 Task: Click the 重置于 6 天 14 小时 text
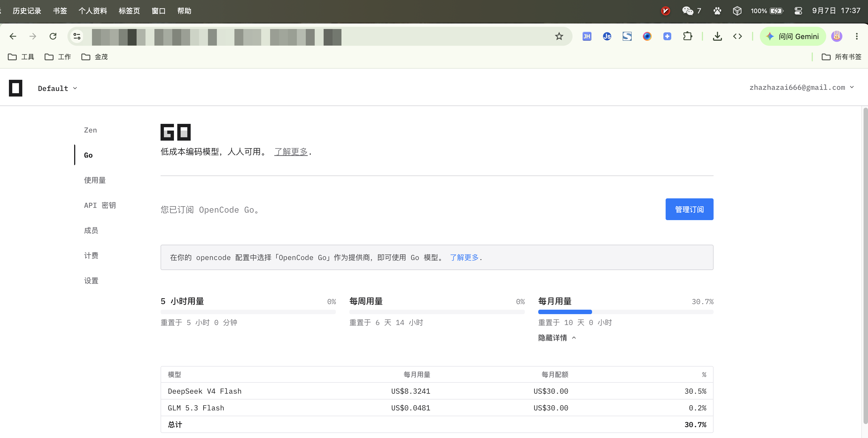click(386, 323)
